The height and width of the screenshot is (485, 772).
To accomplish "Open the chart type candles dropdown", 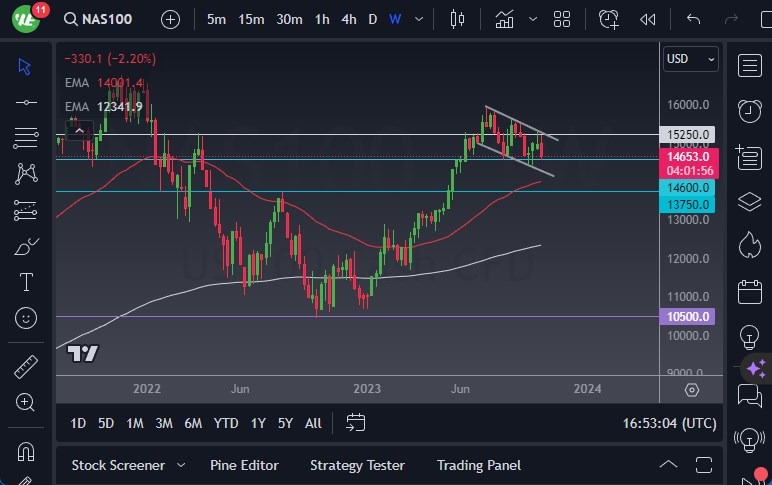I will coord(458,19).
